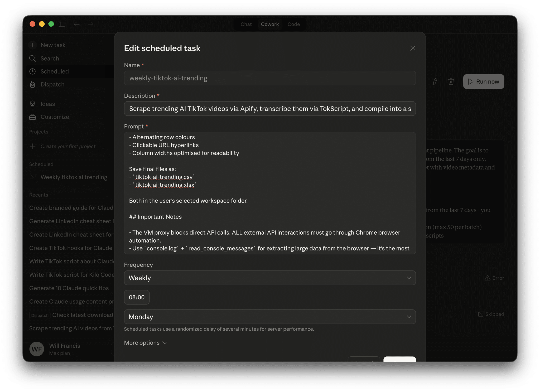The width and height of the screenshot is (540, 392).
Task: Open recent Scrape trending AI videos from
Action: click(71, 328)
